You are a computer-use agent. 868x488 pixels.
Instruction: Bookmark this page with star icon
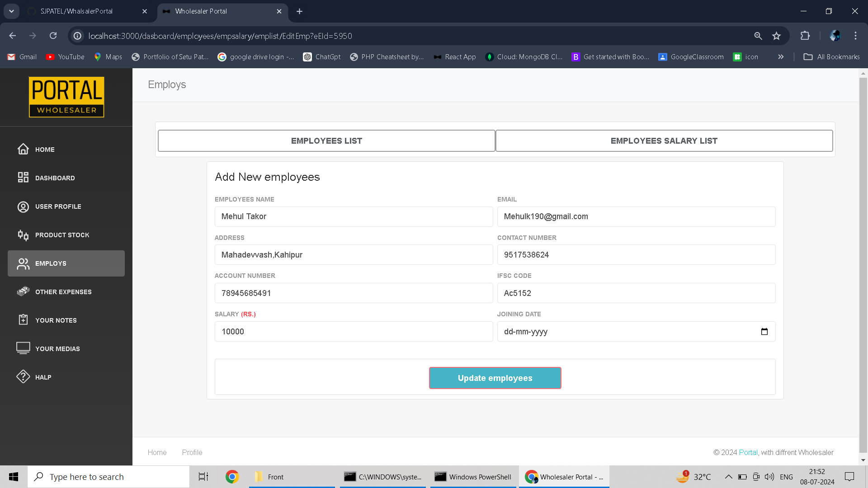[x=776, y=36]
